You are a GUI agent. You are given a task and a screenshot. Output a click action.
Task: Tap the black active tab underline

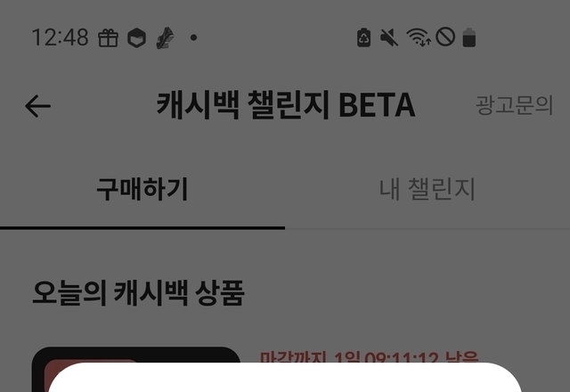142,228
